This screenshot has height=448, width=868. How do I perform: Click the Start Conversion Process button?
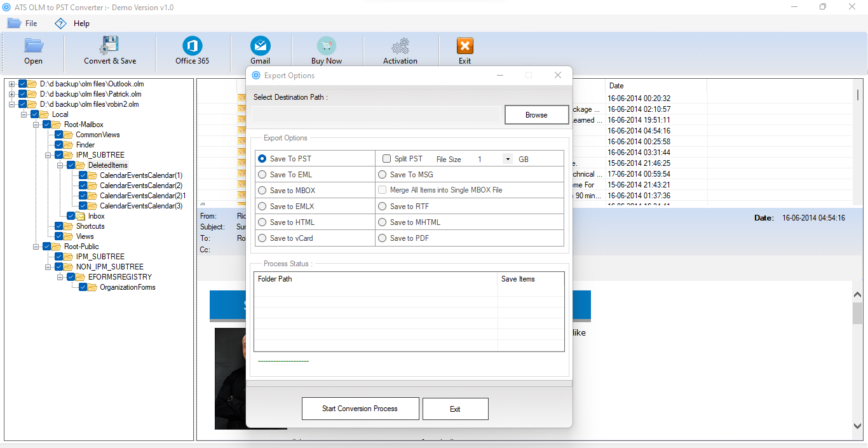360,409
